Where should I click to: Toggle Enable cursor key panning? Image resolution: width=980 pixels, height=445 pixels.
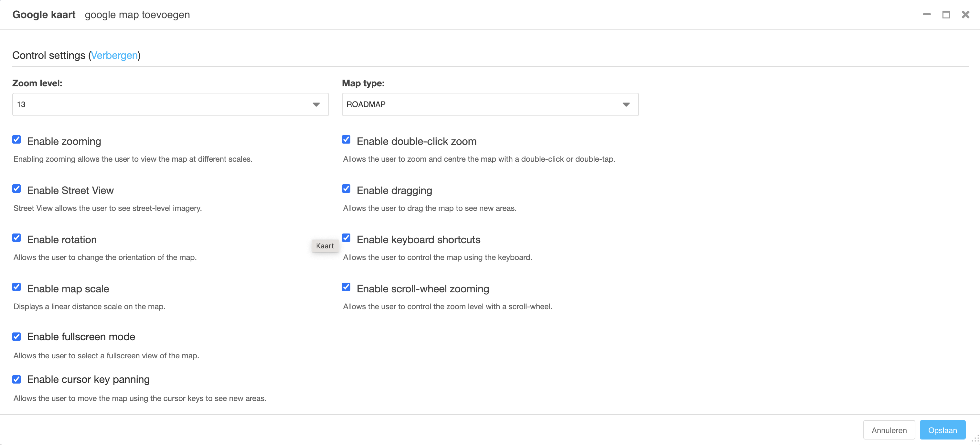click(x=16, y=379)
